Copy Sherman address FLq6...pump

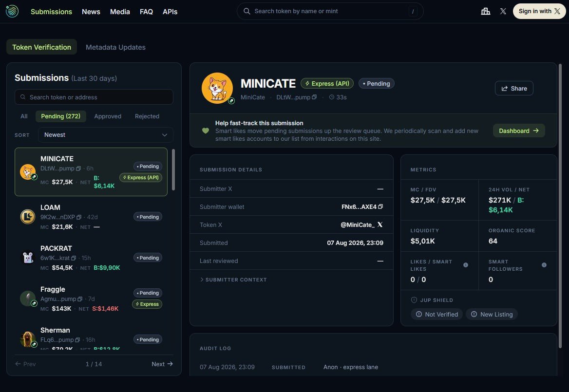(x=77, y=340)
